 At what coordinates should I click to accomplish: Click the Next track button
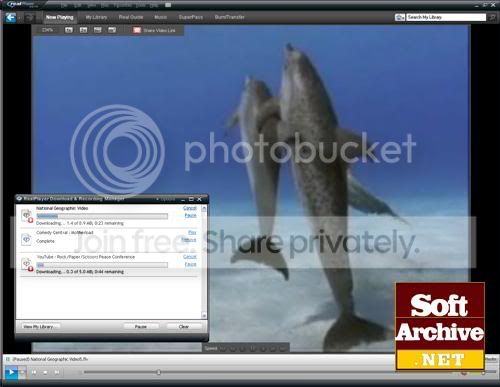point(57,372)
